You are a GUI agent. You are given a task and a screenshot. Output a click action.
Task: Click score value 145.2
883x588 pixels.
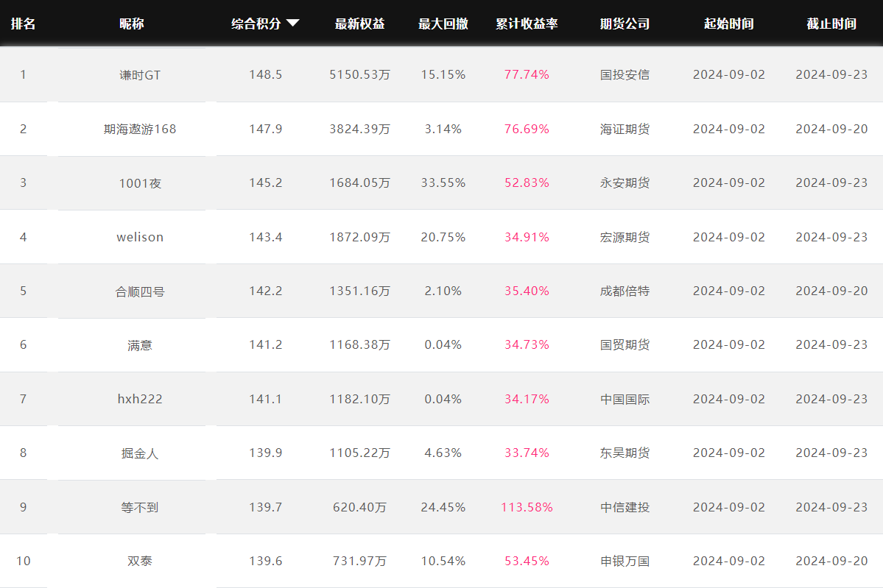coord(265,183)
